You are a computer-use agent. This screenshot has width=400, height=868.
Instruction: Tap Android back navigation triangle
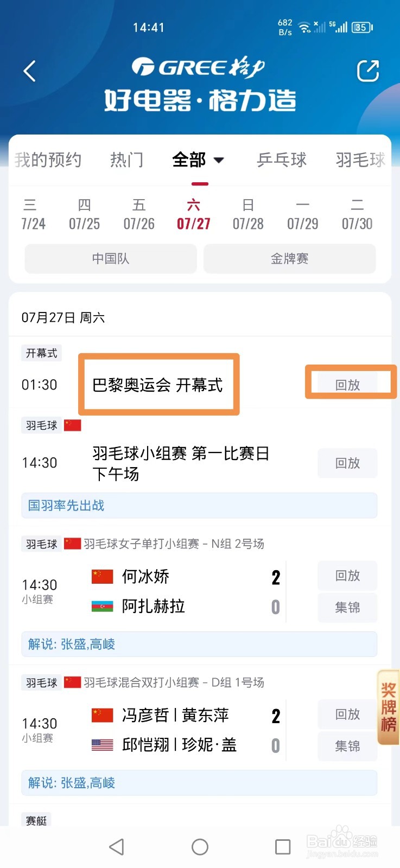[x=117, y=847]
